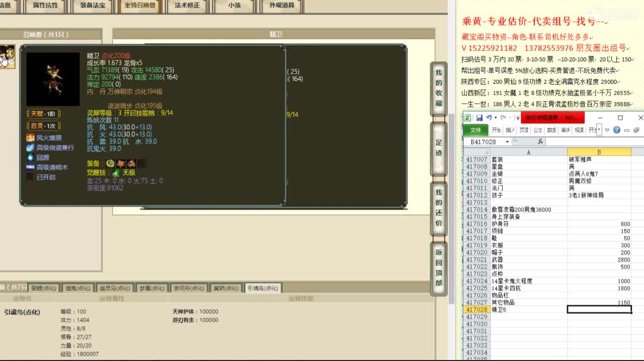The height and width of the screenshot is (361, 644).
Task: Click the Excel redo icon
Action: pyautogui.click(x=502, y=118)
